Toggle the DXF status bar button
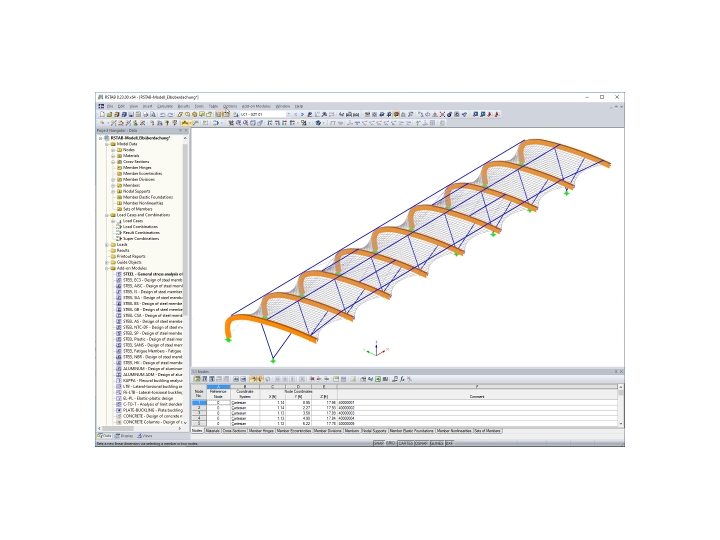Image resolution: width=720 pixels, height=540 pixels. [x=450, y=444]
